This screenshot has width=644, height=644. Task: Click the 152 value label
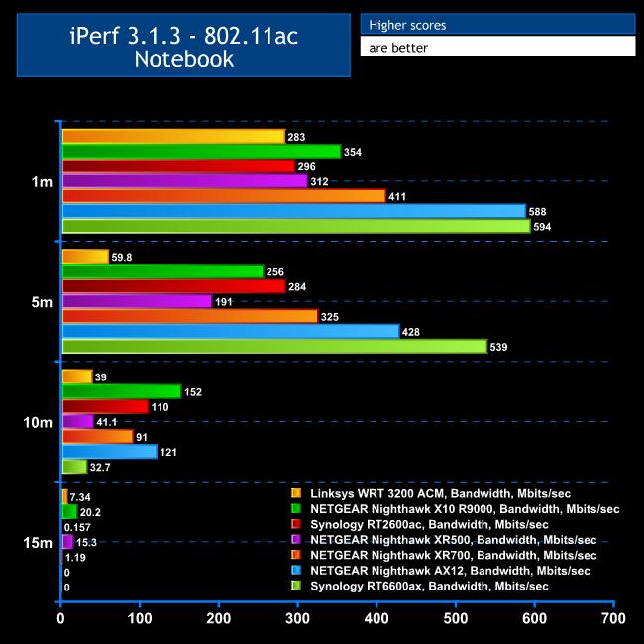click(x=193, y=392)
